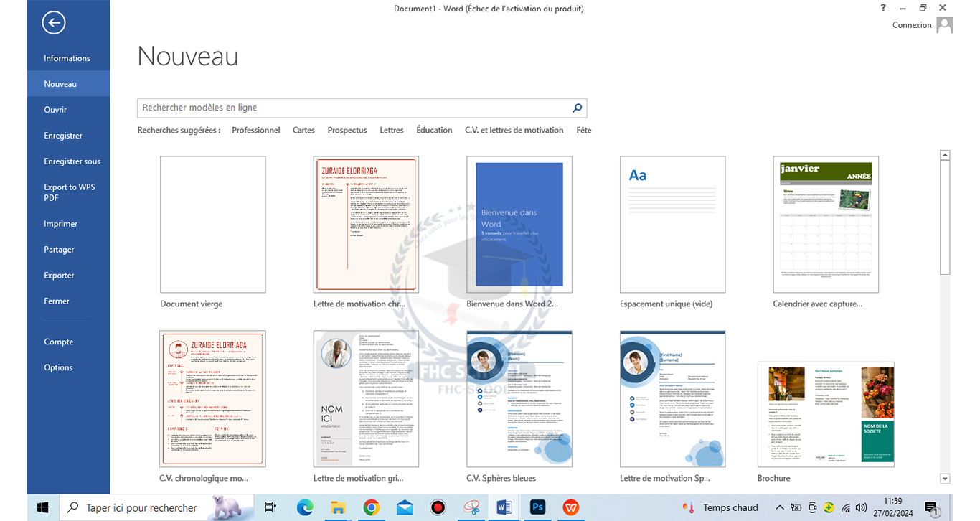Open the notification center icon
Viewport: 980px width, 521px height.
(x=930, y=507)
